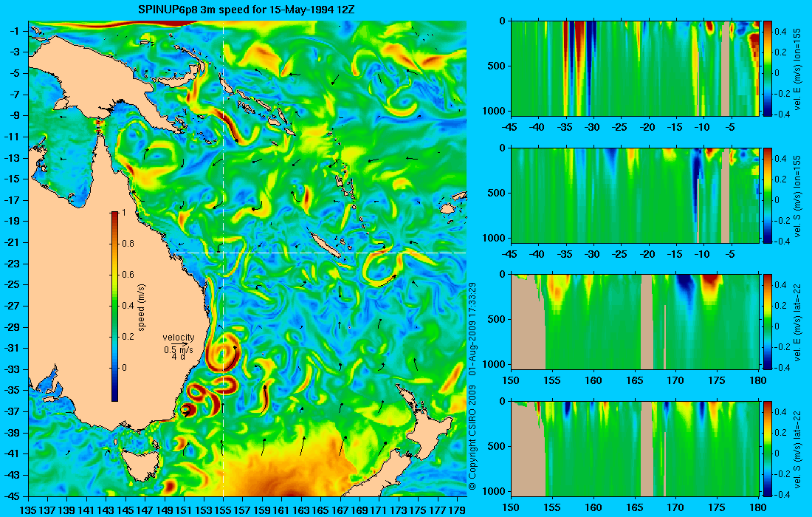Click the -37 label on main map latitude axis
812x517 pixels.
pos(13,411)
